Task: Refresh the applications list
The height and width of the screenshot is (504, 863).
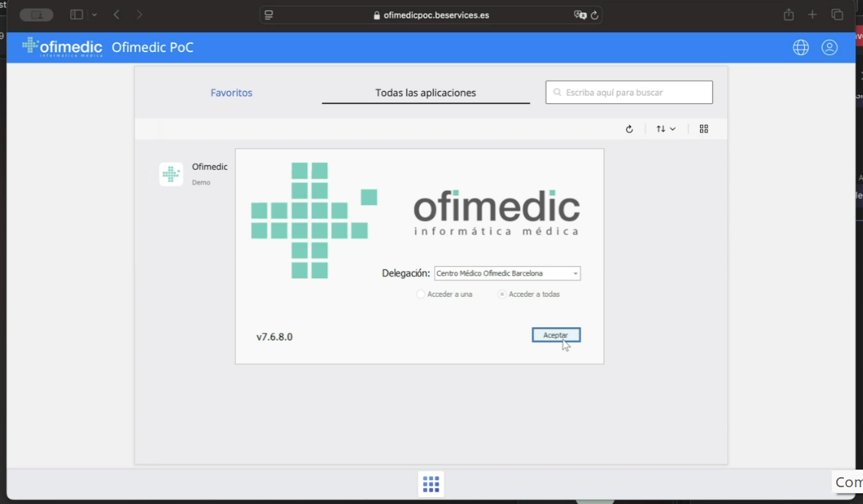Action: [629, 129]
